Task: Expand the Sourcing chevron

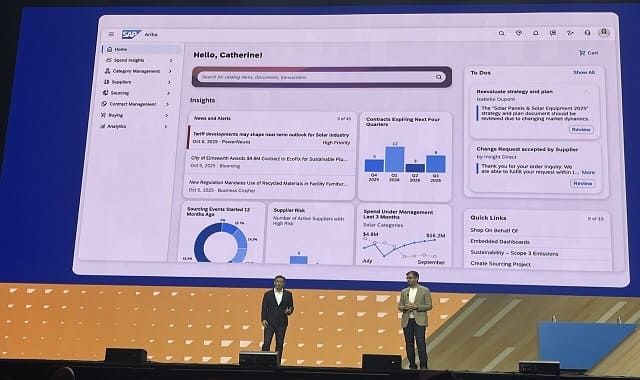Action: tap(168, 93)
